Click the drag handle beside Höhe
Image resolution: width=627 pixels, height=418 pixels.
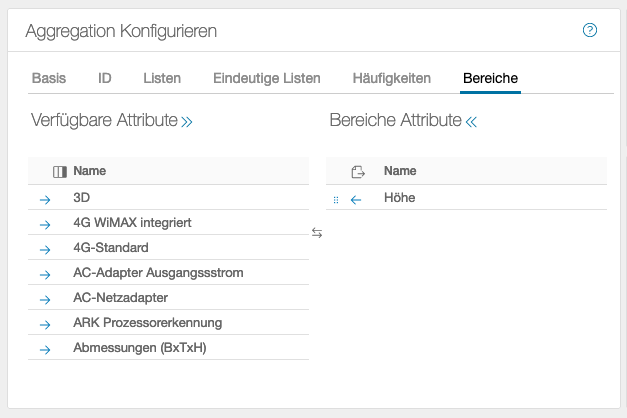click(x=336, y=199)
